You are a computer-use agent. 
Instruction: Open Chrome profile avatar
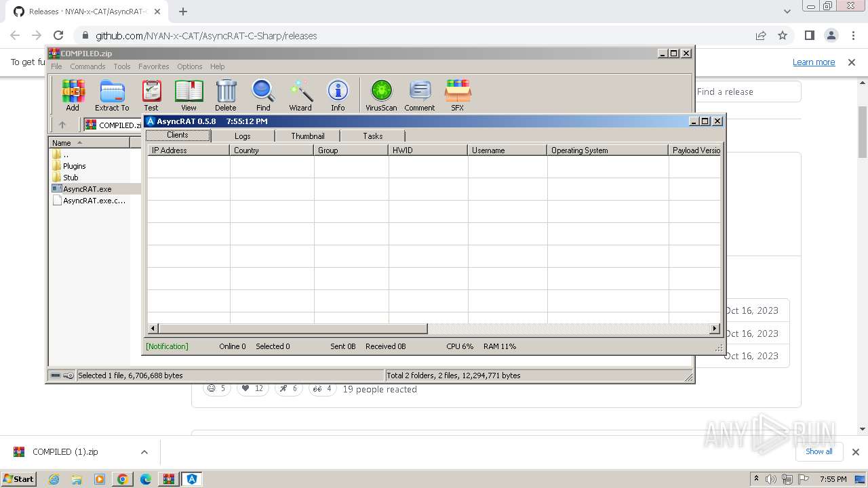click(831, 36)
